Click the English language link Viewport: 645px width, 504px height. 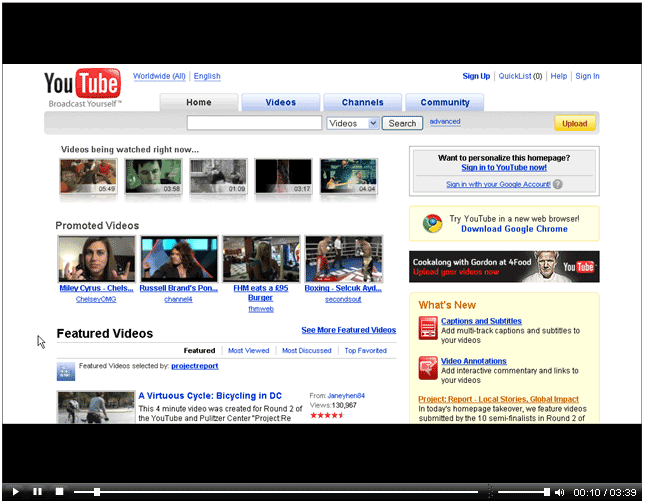[207, 76]
